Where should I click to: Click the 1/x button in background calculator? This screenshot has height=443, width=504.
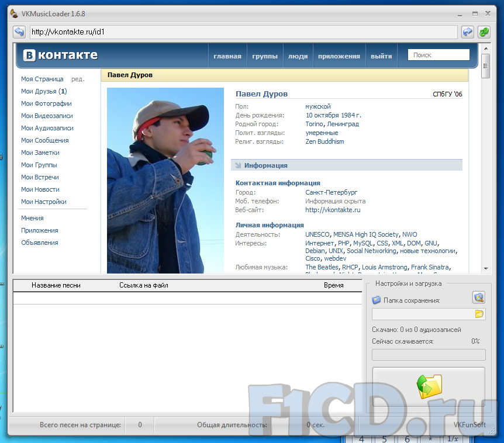pos(453,439)
